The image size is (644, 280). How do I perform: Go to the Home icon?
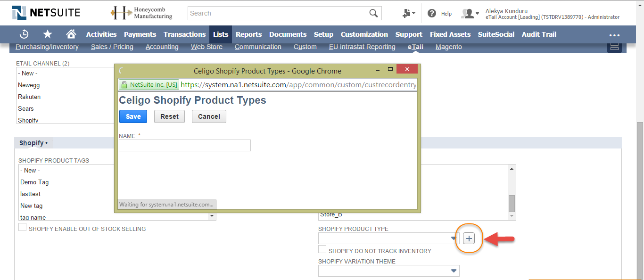(x=71, y=34)
